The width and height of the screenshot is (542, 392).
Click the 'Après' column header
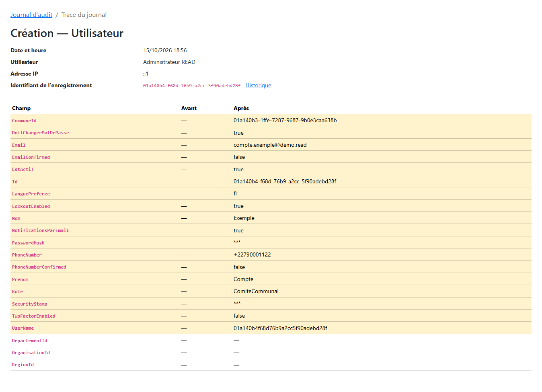(x=241, y=108)
